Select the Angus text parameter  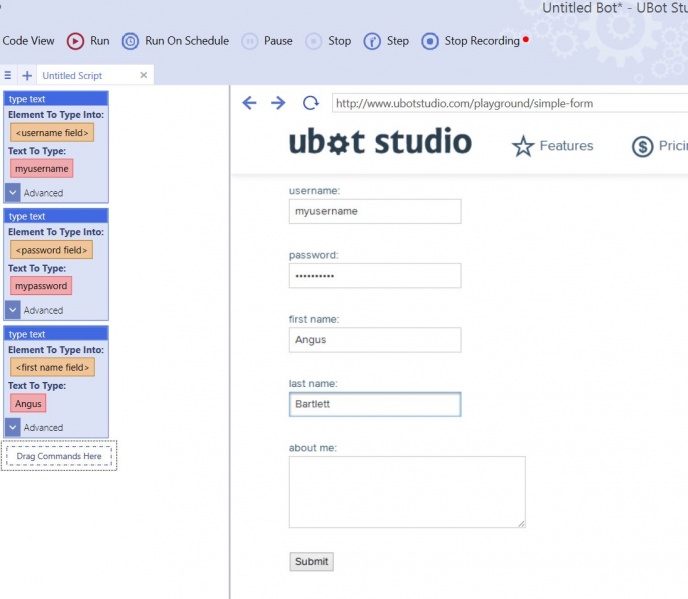coord(28,404)
